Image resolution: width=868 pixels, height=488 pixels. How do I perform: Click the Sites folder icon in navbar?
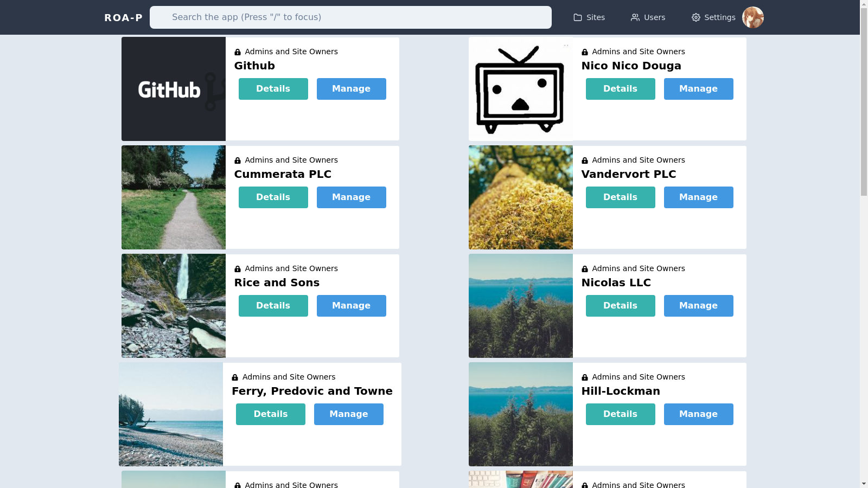point(577,17)
